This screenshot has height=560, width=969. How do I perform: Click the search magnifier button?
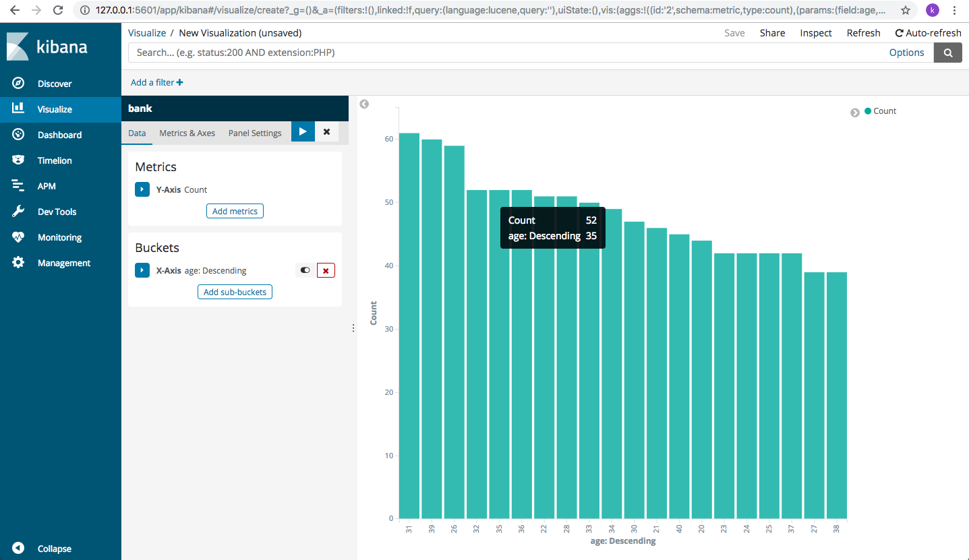point(947,52)
